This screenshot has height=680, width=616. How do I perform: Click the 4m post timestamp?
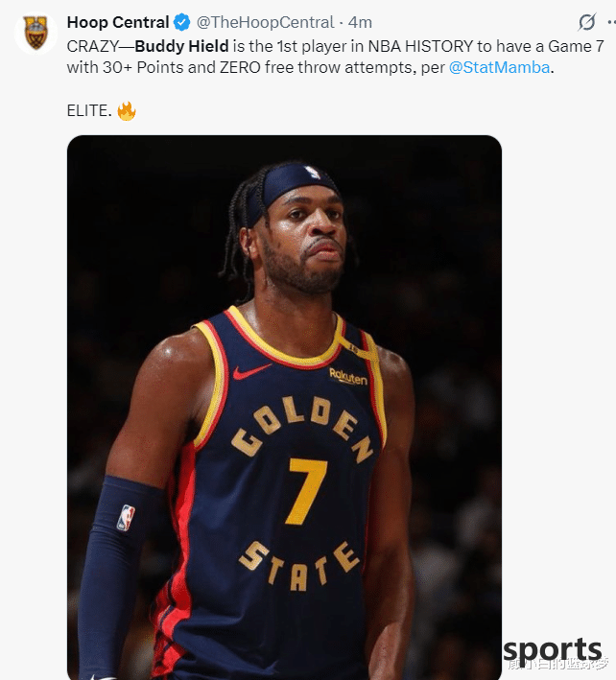(360, 22)
